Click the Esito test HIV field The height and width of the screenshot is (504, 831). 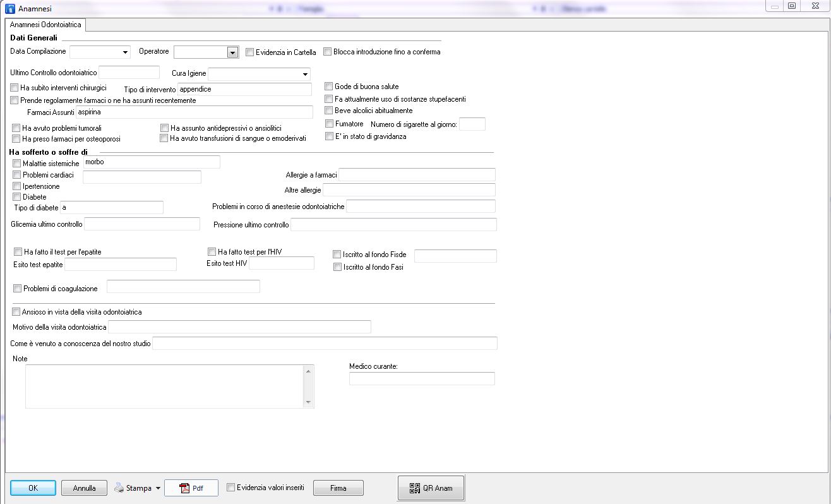(282, 263)
